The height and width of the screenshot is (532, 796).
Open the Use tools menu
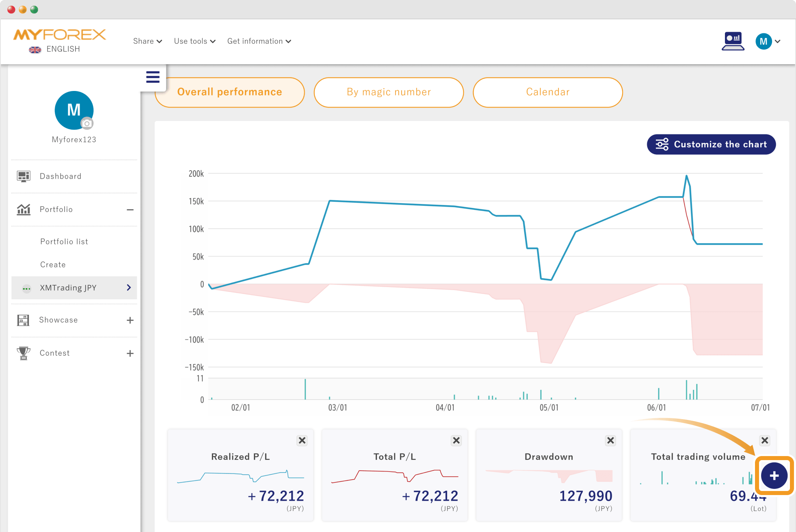tap(195, 41)
